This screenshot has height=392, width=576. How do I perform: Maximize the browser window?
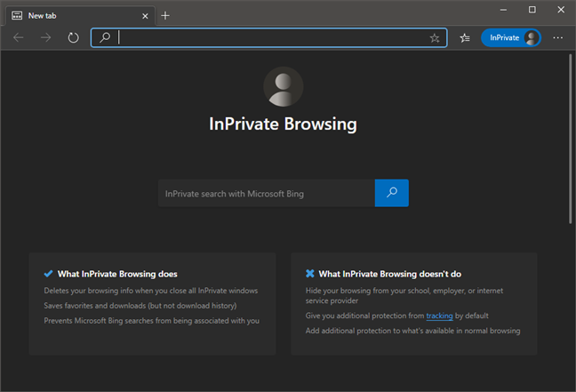point(532,10)
